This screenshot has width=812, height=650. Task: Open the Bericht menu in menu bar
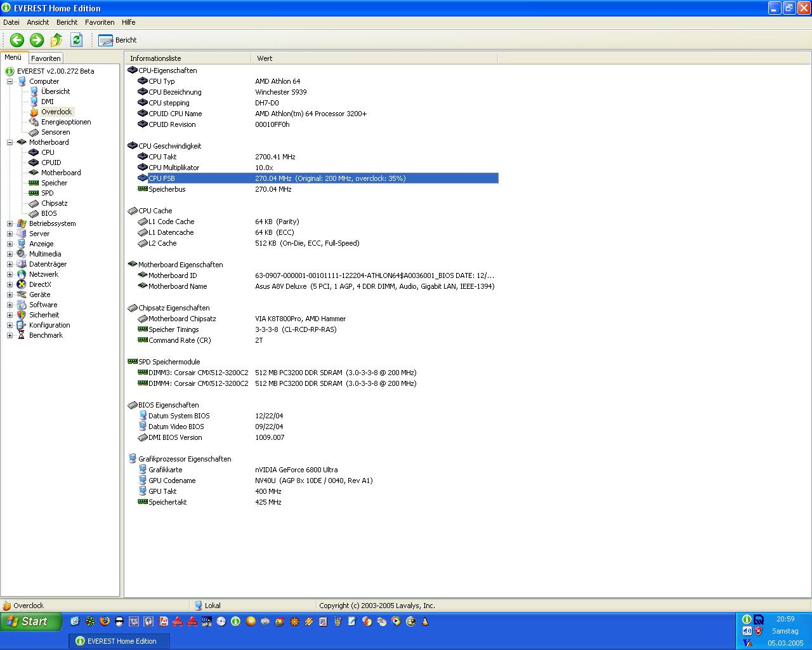click(67, 22)
